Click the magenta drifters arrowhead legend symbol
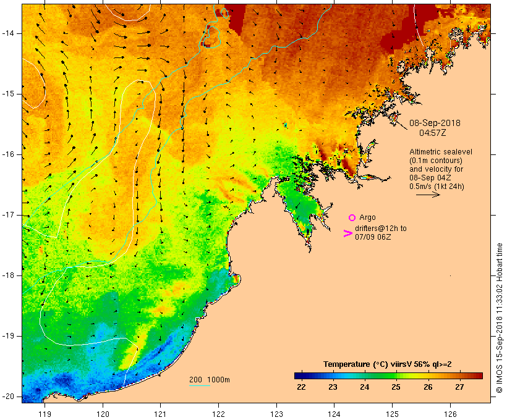Viewport: 507px width, 420px height. (x=348, y=233)
